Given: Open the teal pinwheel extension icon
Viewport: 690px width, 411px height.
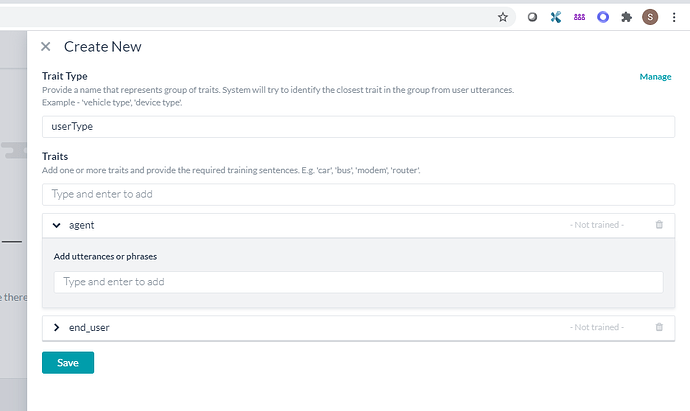Looking at the screenshot, I should tap(556, 17).
